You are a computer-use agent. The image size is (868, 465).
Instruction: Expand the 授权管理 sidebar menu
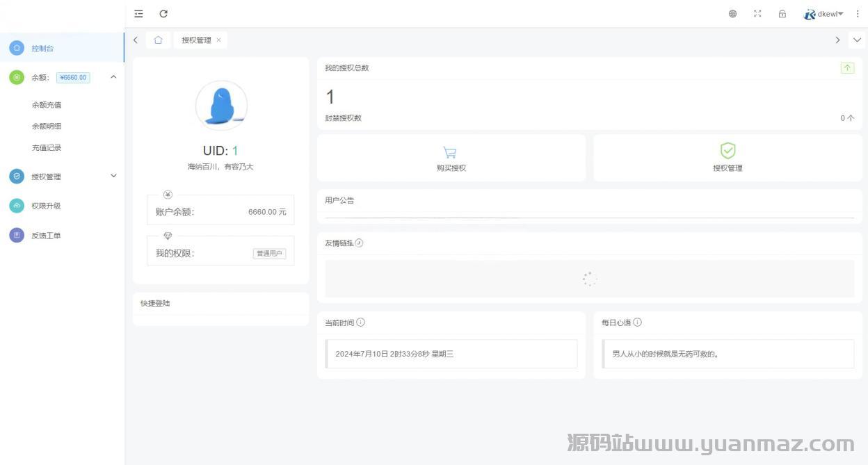click(x=113, y=176)
